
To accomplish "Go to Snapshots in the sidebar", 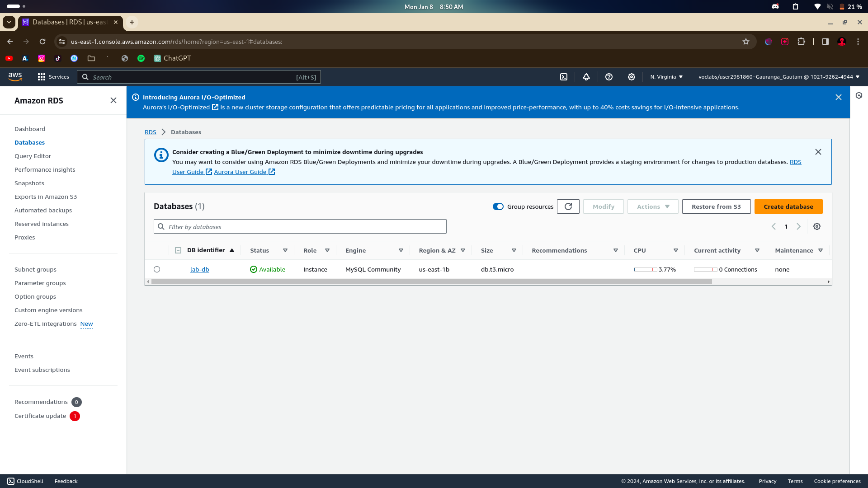I will click(29, 183).
